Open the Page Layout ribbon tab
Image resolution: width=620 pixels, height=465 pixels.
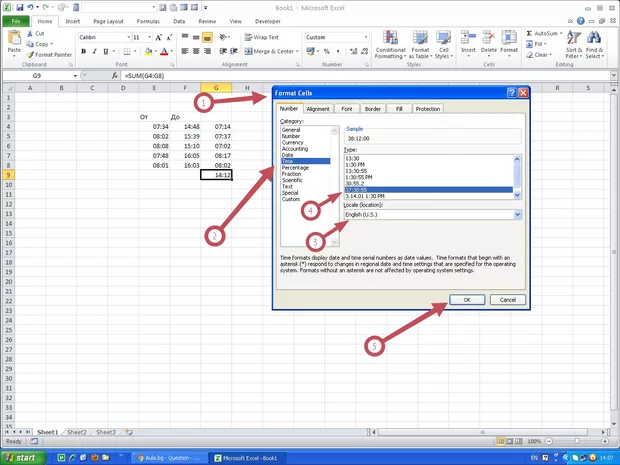coord(109,20)
